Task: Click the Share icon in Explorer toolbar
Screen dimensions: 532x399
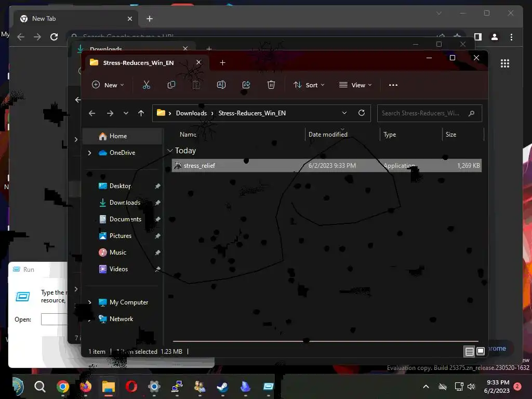Action: (x=246, y=85)
